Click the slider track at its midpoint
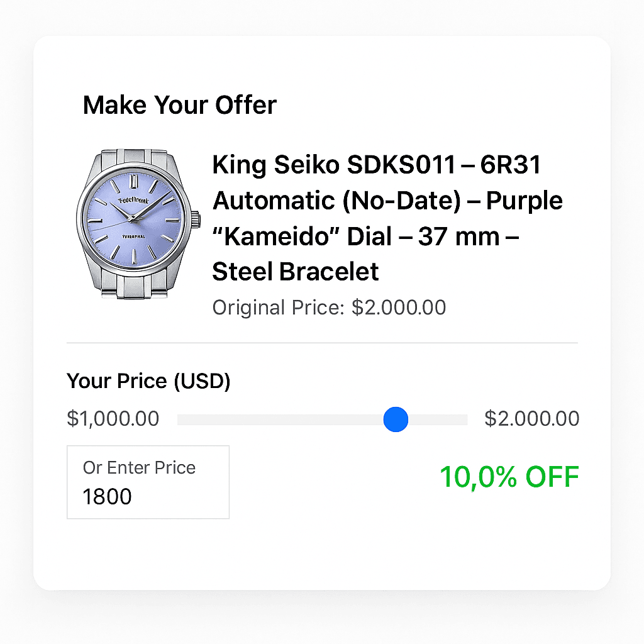Image resolution: width=644 pixels, height=644 pixels. click(x=322, y=419)
